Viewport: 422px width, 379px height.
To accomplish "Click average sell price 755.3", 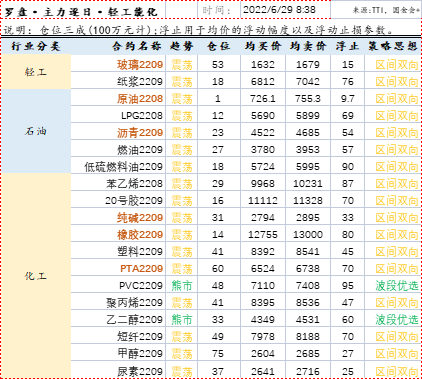I will click(308, 99).
